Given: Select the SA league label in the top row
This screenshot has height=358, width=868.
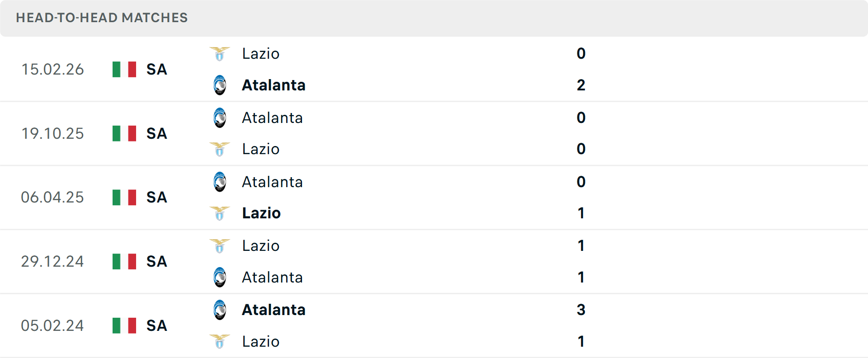Looking at the screenshot, I should pos(156,70).
